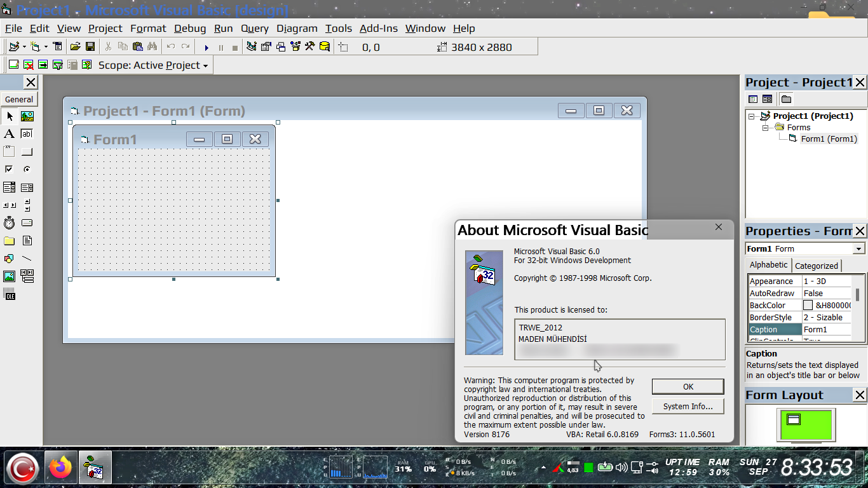
Task: Select the CheckBox control tool in toolbox
Action: pos(9,170)
